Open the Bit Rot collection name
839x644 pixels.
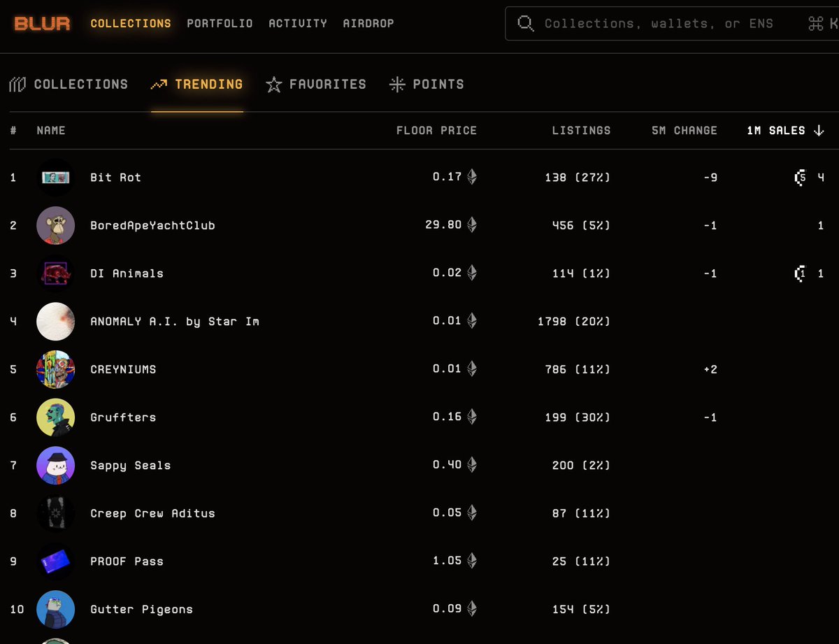coord(116,178)
